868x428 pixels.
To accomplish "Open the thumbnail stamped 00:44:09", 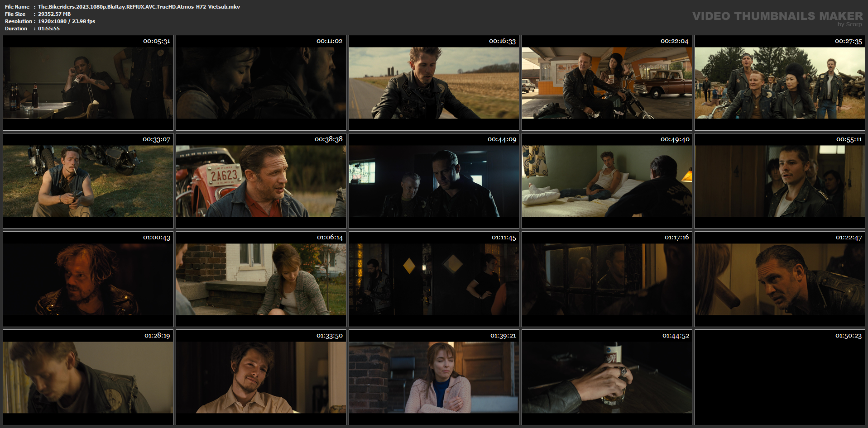I will coord(434,181).
